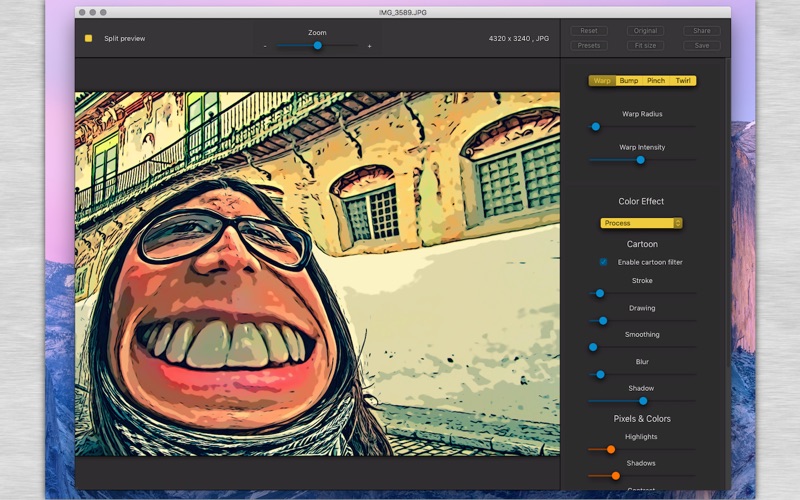Select the Twirl tab
The image size is (800, 500).
683,81
